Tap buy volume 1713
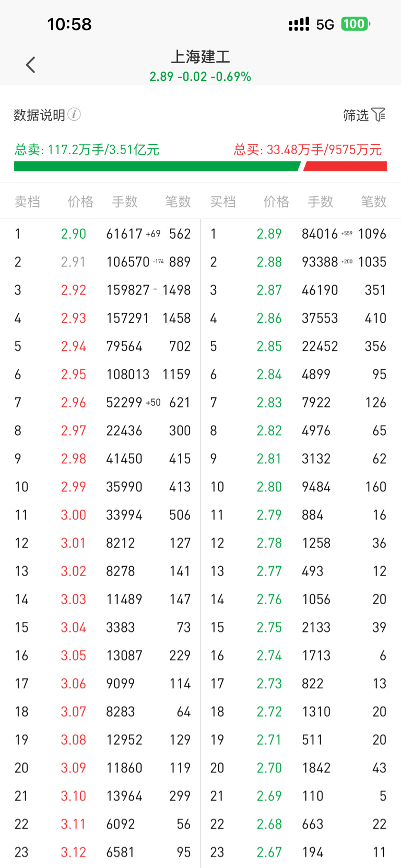Image resolution: width=401 pixels, height=868 pixels. tap(316, 655)
